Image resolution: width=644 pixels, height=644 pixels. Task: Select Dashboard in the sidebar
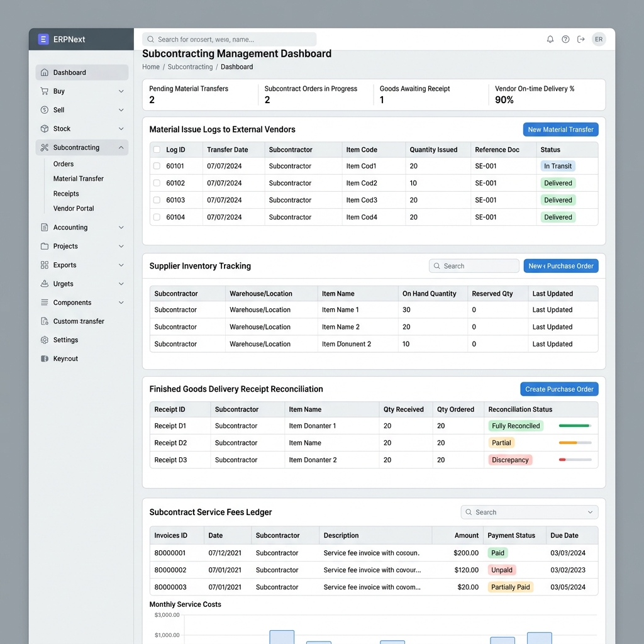click(82, 72)
